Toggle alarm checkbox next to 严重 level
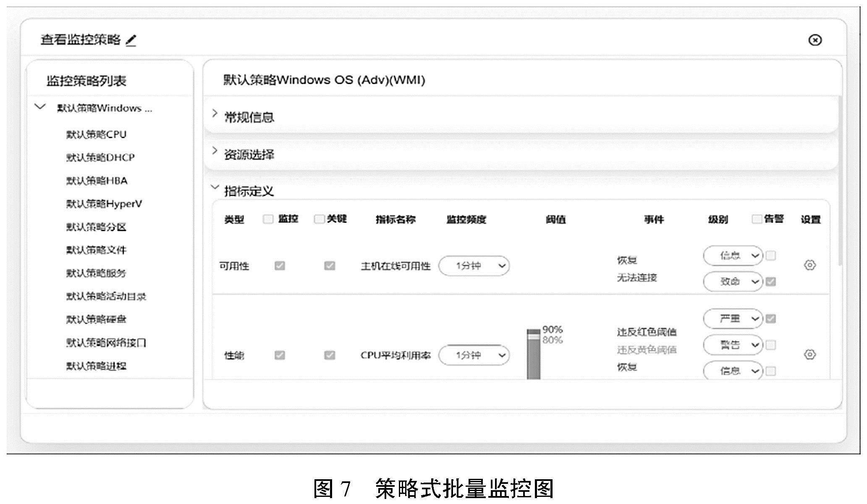867x504 pixels. coord(771,319)
